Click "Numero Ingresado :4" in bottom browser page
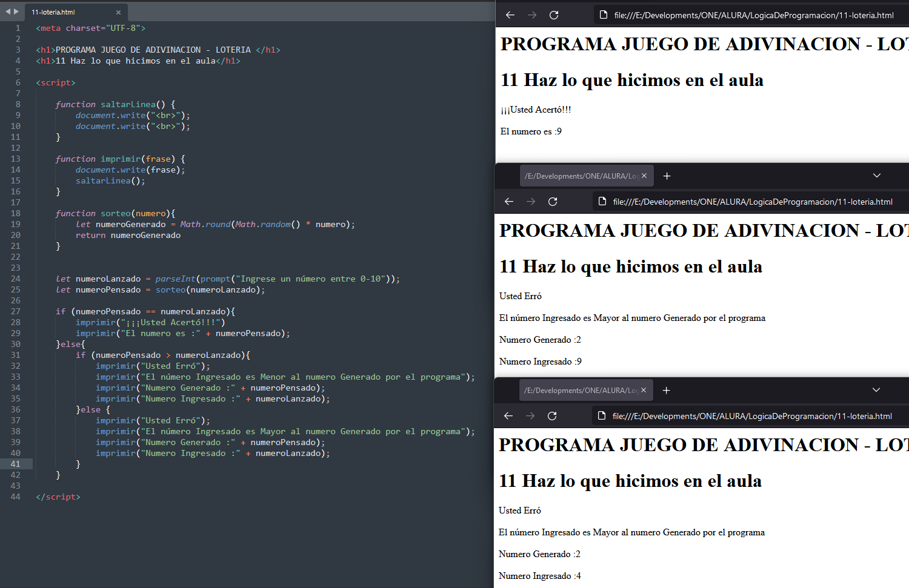This screenshot has width=909, height=588. coord(540,576)
